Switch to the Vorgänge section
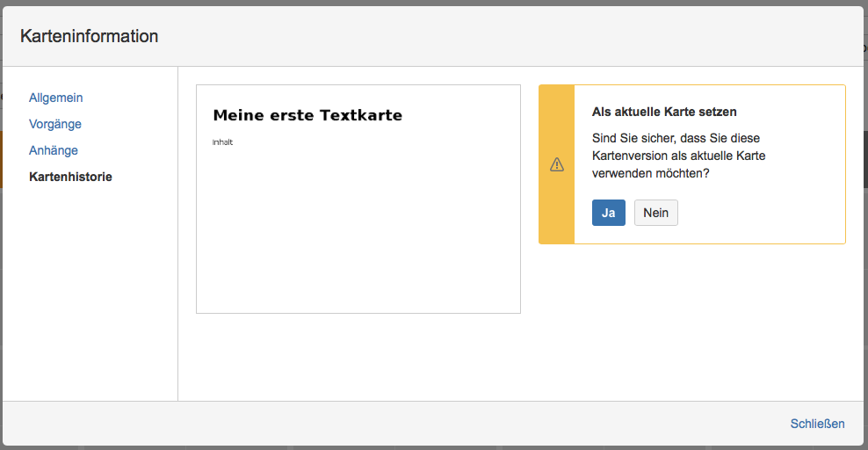 point(55,124)
